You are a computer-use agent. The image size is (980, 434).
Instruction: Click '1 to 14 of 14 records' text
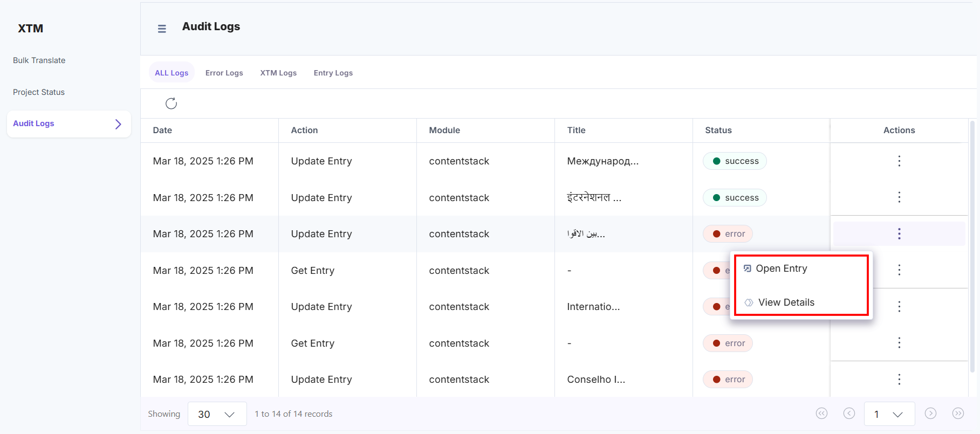pos(293,414)
